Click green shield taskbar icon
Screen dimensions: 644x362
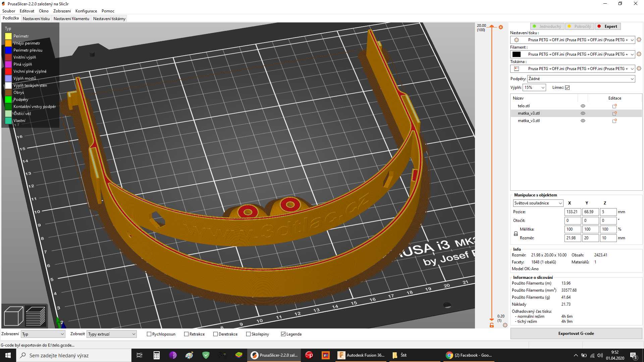pos(206,355)
